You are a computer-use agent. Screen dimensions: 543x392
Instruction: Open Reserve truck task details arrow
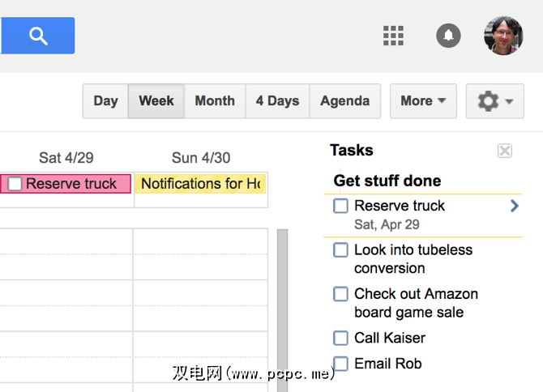515,207
